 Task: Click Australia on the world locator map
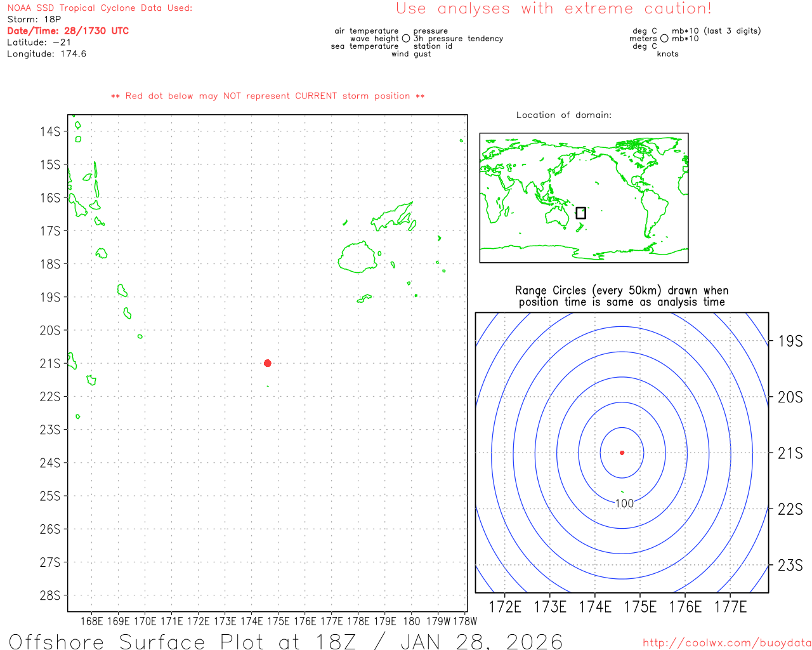point(556,217)
